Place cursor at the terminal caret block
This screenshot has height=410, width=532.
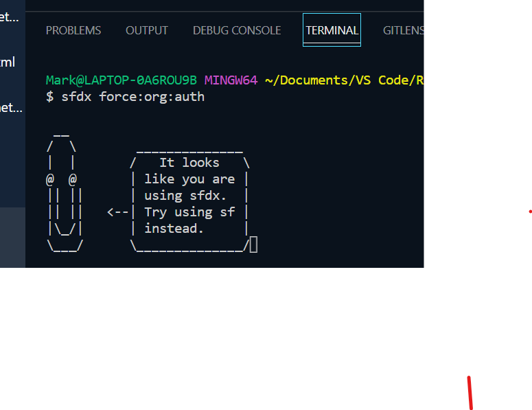pos(253,244)
